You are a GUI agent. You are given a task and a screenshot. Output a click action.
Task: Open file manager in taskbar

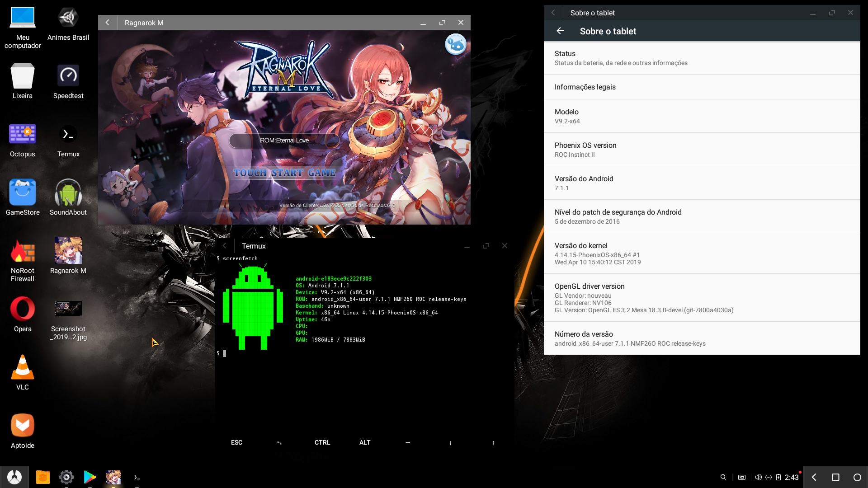tap(42, 477)
